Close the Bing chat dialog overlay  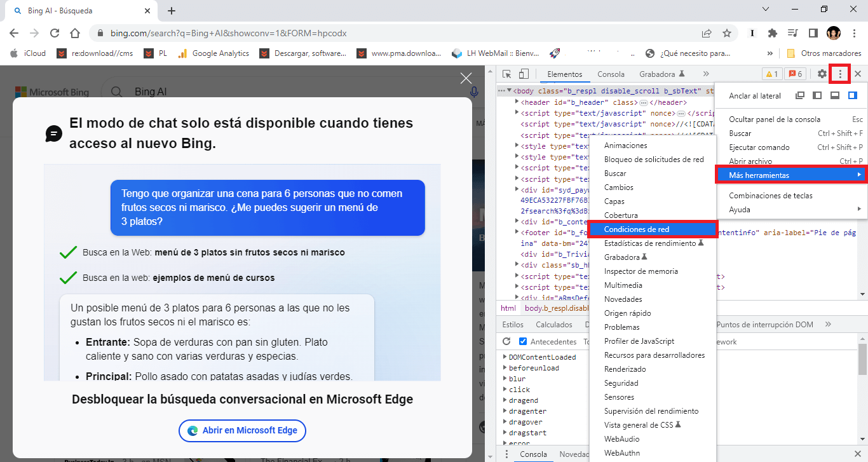(466, 78)
